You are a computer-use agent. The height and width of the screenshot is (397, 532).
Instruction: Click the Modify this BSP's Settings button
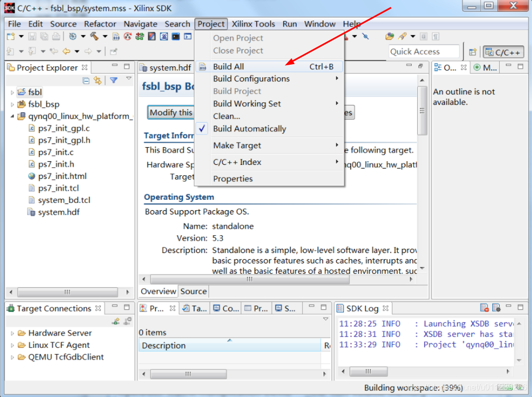[171, 112]
